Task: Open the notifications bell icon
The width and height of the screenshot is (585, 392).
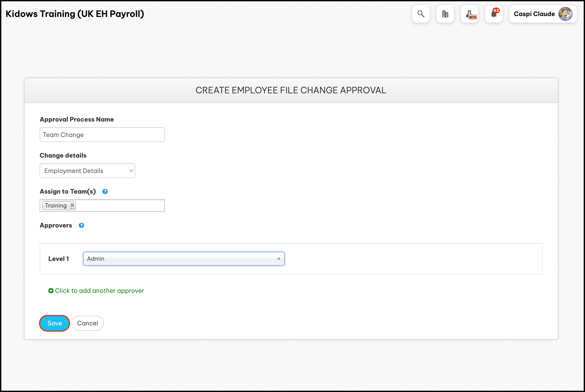Action: pyautogui.click(x=493, y=15)
